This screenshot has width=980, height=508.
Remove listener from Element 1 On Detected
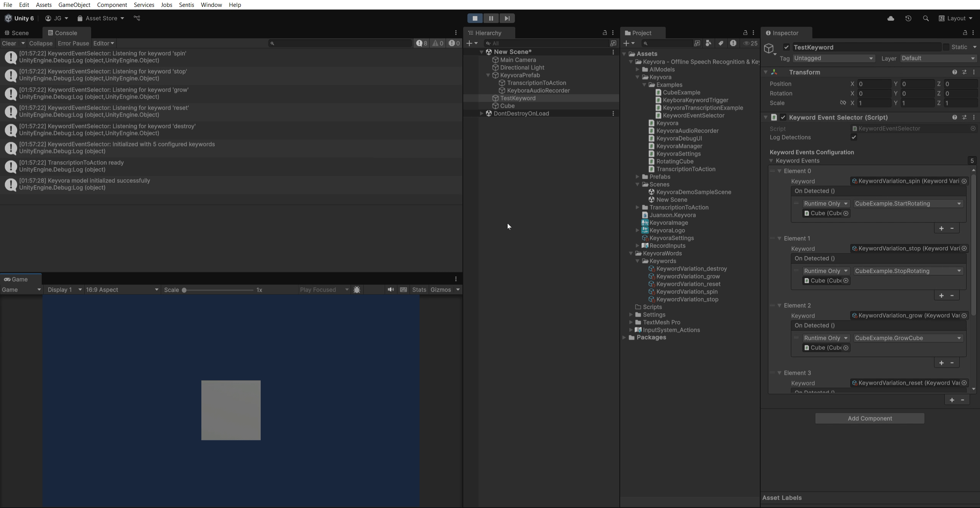point(952,296)
